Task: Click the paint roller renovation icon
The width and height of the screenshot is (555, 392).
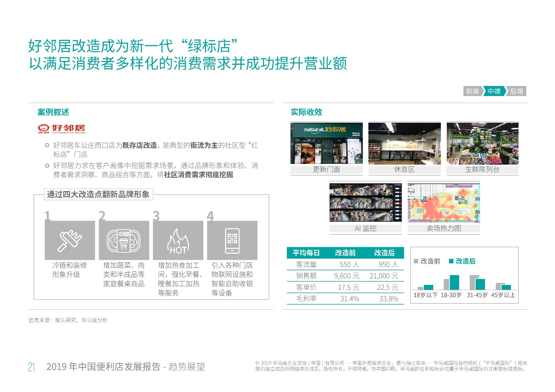Action: [70, 241]
